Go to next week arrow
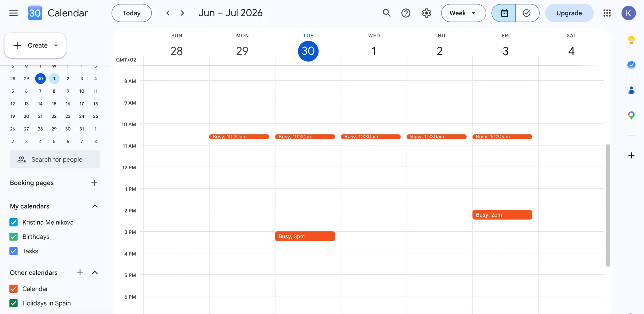This screenshot has height=314, width=644. click(x=182, y=13)
